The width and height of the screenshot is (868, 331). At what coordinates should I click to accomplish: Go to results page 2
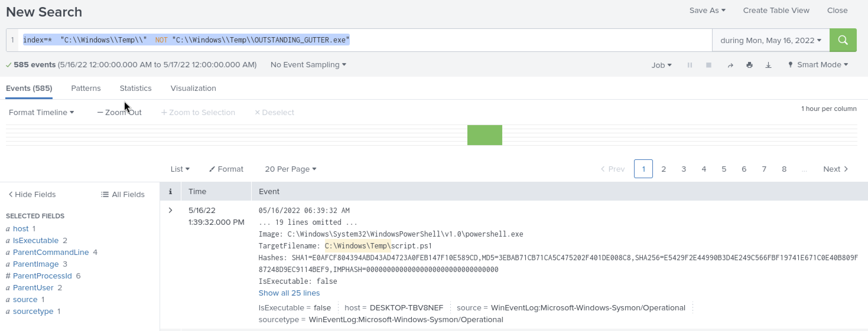663,169
